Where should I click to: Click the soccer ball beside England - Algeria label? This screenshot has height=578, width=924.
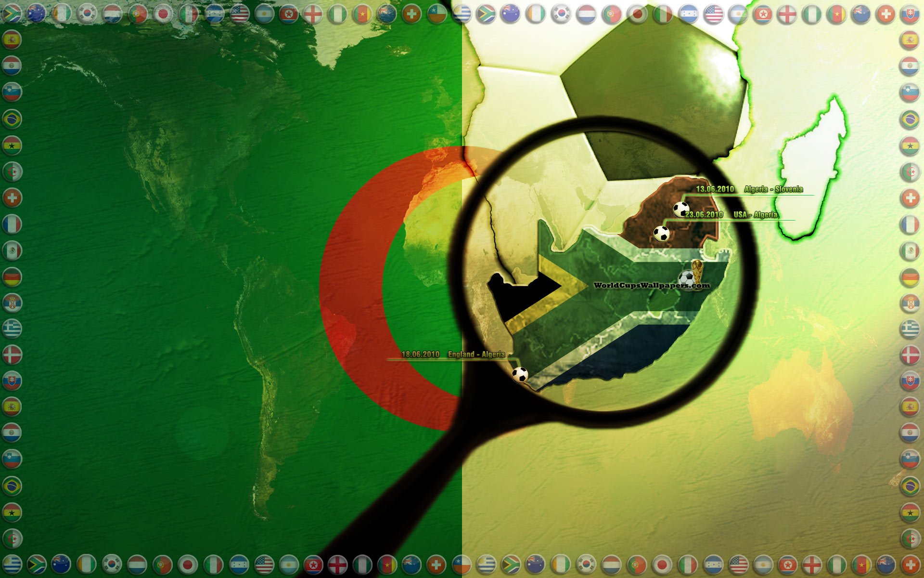click(x=520, y=374)
